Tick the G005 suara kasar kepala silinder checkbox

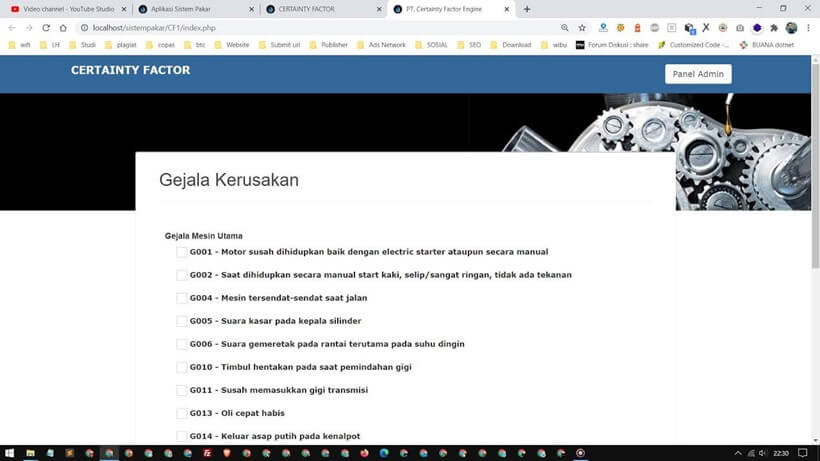182,321
